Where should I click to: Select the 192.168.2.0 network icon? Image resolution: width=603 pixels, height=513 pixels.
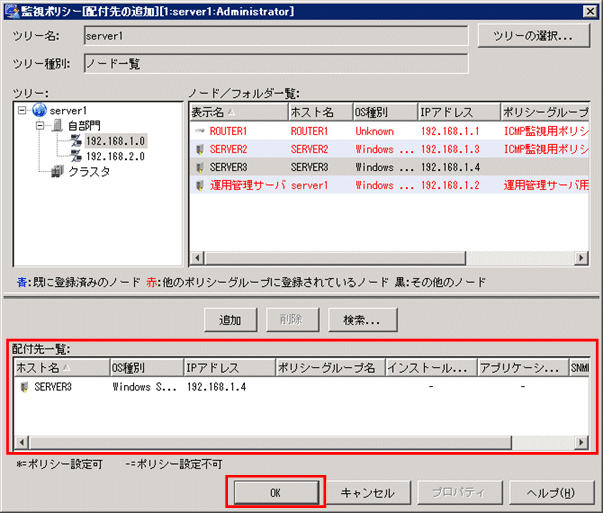pyautogui.click(x=76, y=156)
